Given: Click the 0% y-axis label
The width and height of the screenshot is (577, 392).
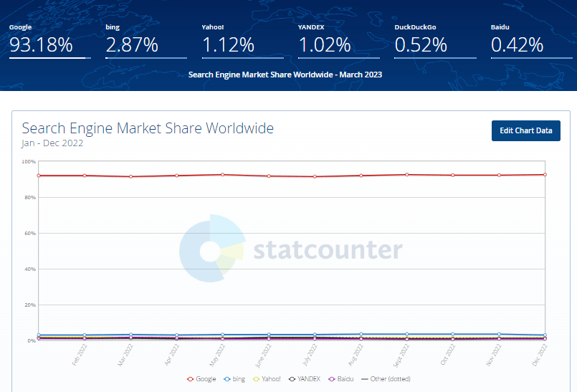Looking at the screenshot, I should 32,341.
